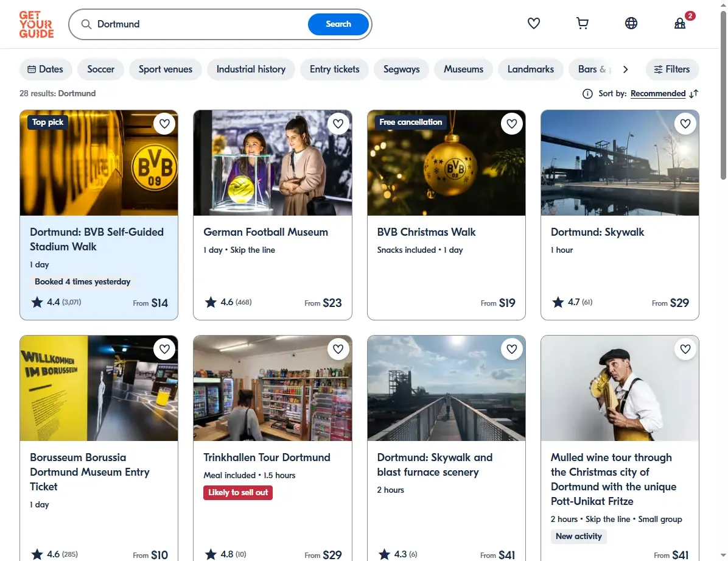Select the Museums chip
The width and height of the screenshot is (728, 561).
click(463, 69)
